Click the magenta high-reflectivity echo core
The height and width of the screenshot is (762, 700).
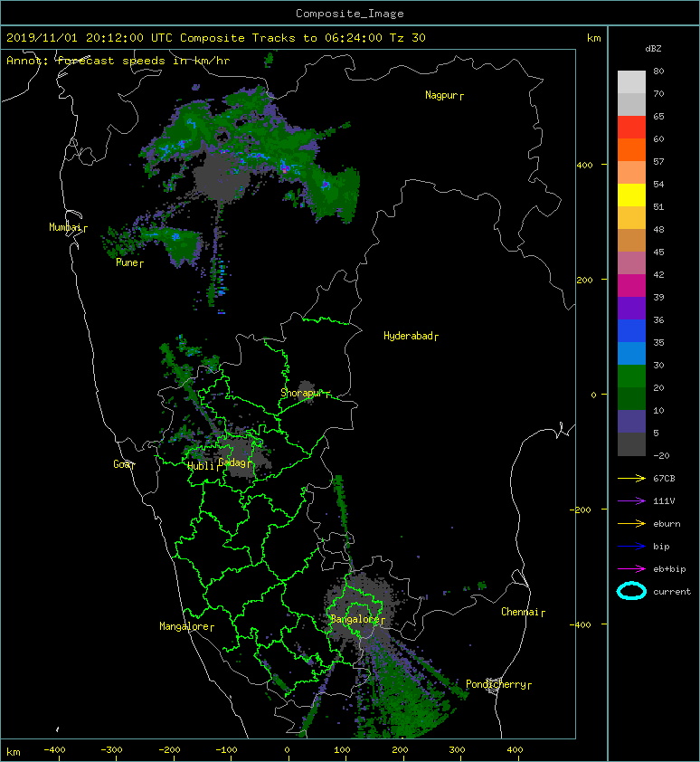tap(285, 168)
